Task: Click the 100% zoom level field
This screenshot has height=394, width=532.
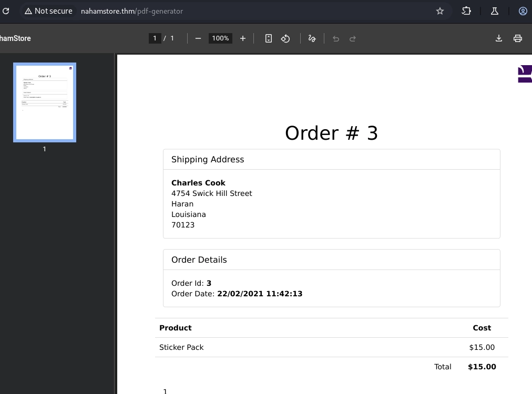Action: point(221,38)
